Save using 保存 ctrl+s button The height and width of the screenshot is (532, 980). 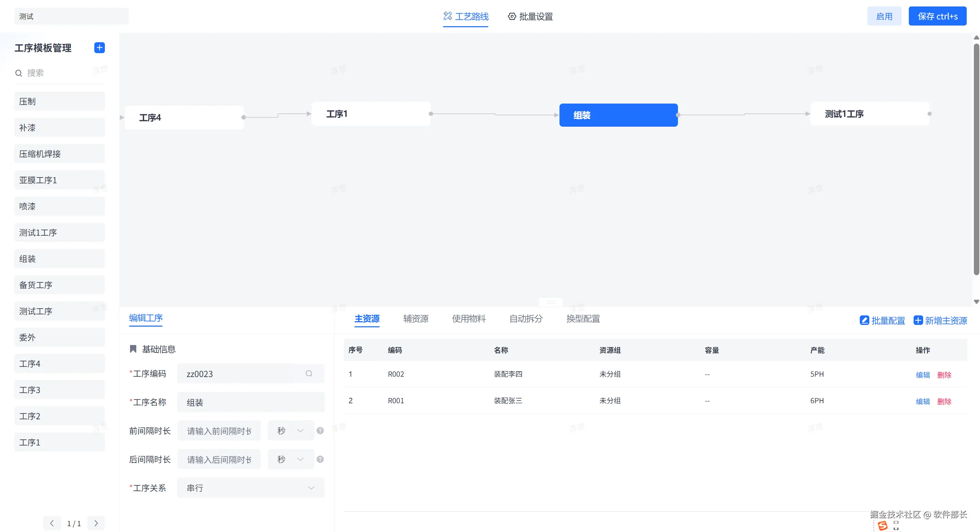937,16
